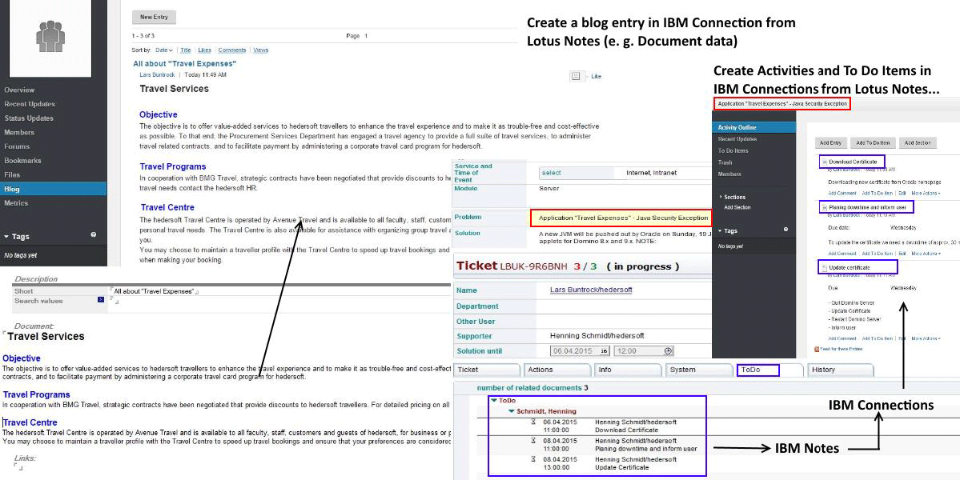960x480 pixels.
Task: Toggle the Download Certificate entry checkbox
Action: (x=824, y=162)
